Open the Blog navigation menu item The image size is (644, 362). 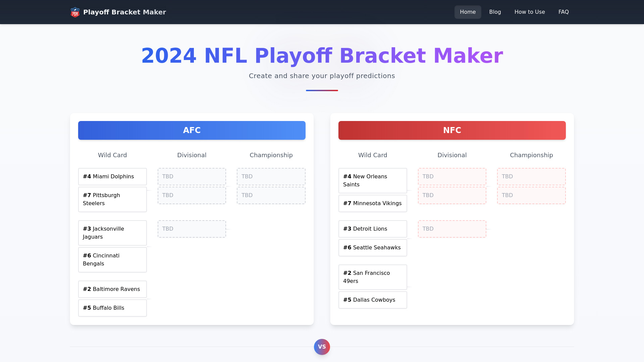tap(495, 12)
